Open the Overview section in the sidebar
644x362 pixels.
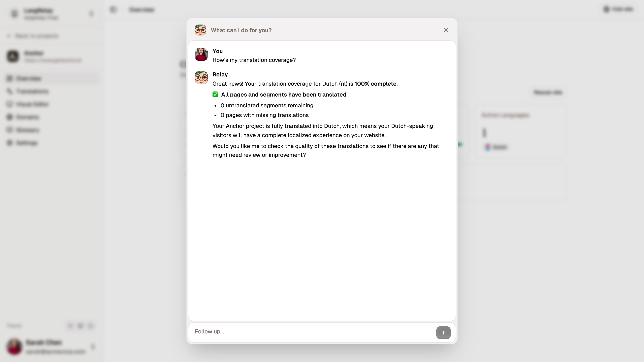pos(28,78)
